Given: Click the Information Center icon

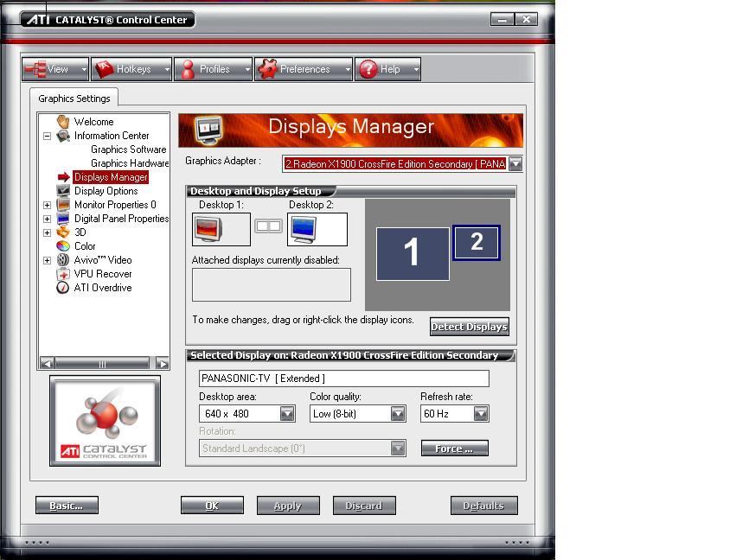Looking at the screenshot, I should 63,136.
